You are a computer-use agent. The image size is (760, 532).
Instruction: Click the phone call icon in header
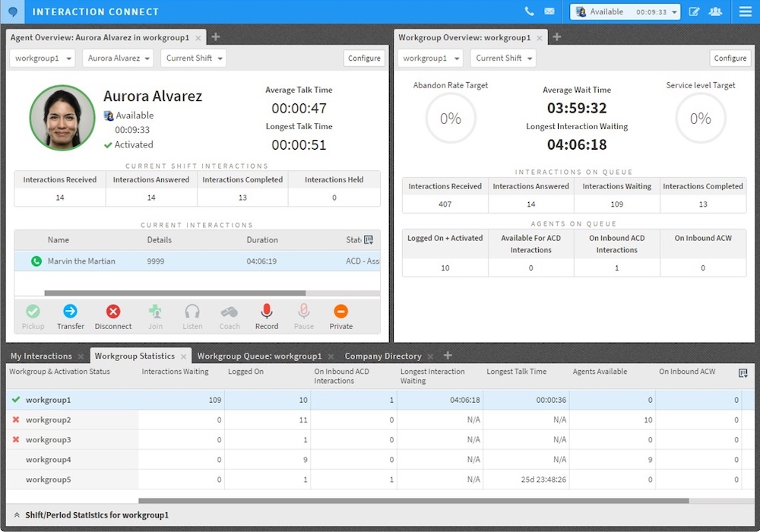coord(529,11)
